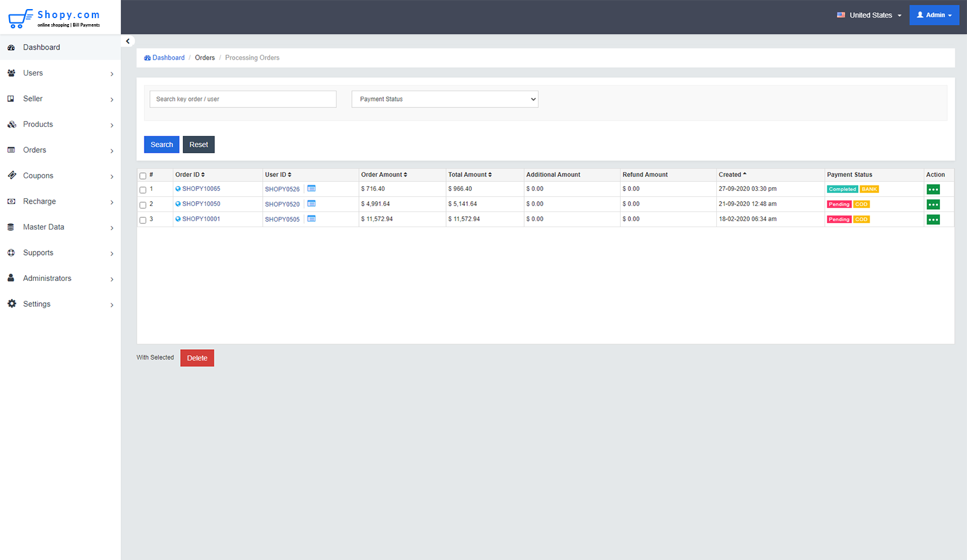967x560 pixels.
Task: Click the breadcrumb dashboard icon
Action: (147, 58)
